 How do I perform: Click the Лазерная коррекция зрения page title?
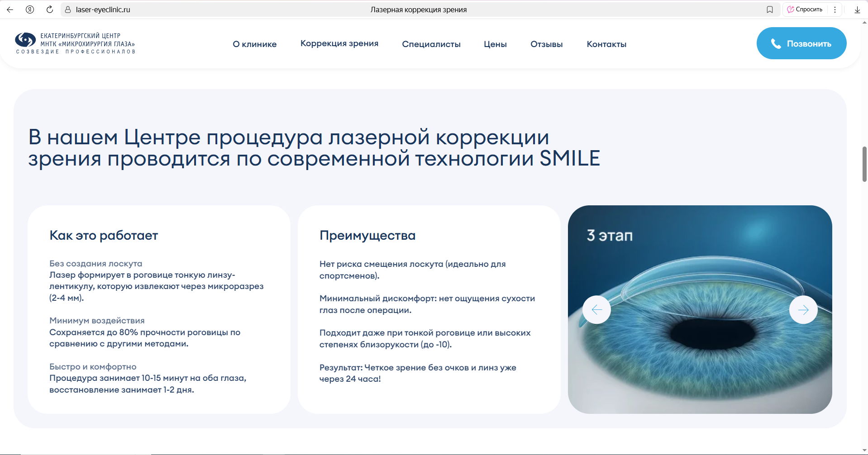click(x=419, y=9)
